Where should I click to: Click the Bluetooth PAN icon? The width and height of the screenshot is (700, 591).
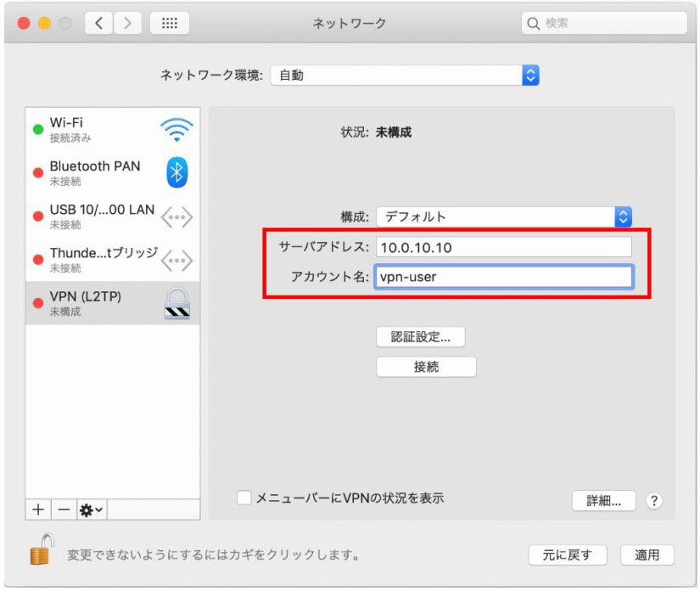point(176,173)
